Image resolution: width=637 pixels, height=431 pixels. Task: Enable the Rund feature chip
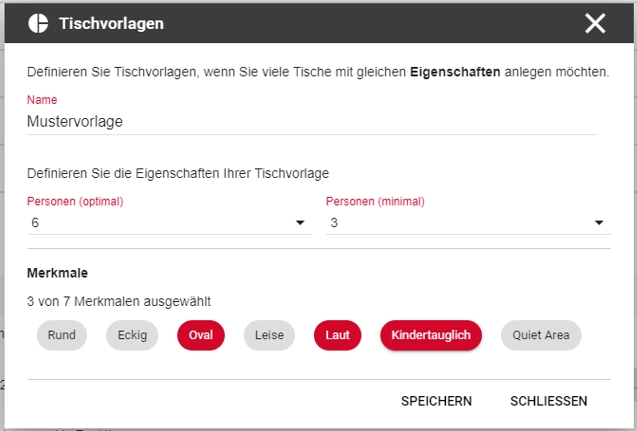click(x=62, y=335)
